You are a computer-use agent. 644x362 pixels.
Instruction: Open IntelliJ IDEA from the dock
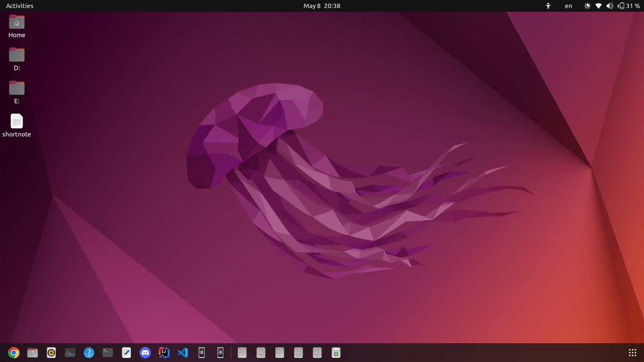point(164,352)
